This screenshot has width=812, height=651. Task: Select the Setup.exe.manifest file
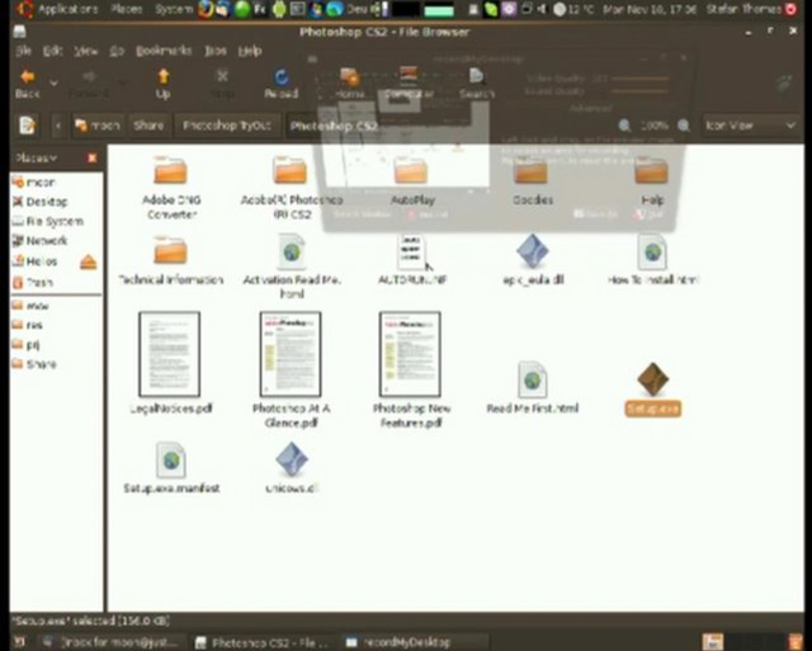171,461
